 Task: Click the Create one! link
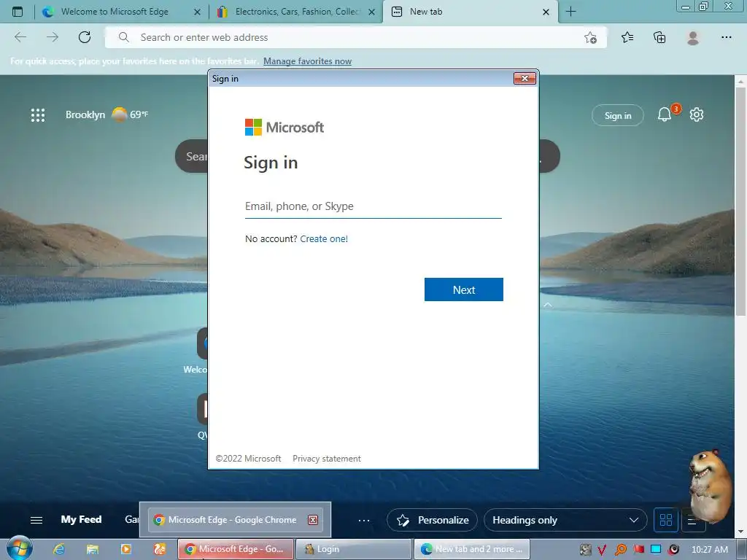coord(324,238)
